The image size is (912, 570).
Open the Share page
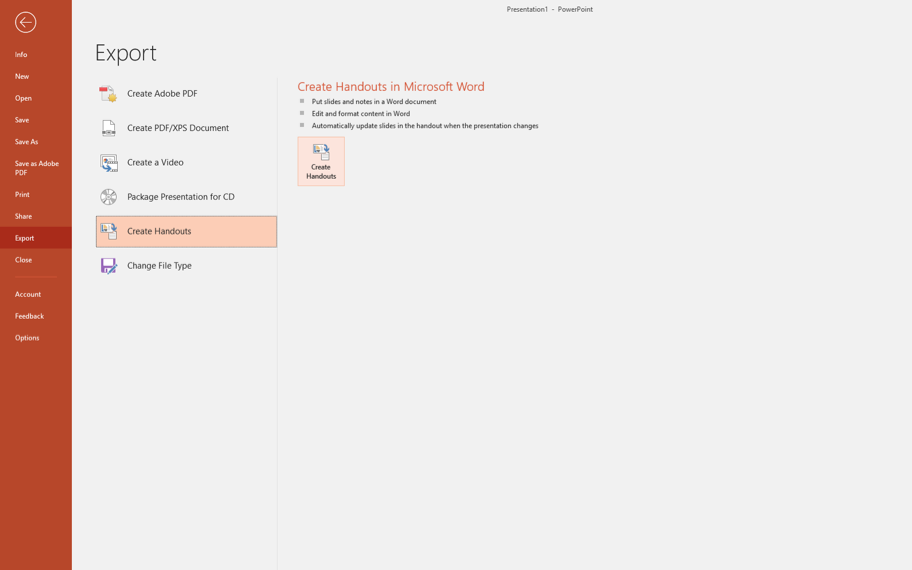tap(23, 216)
